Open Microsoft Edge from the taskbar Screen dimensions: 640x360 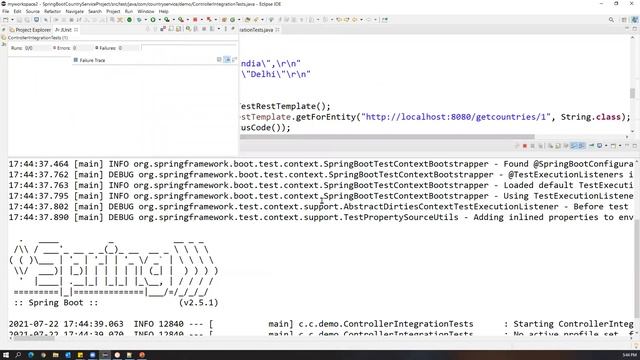click(x=31, y=355)
